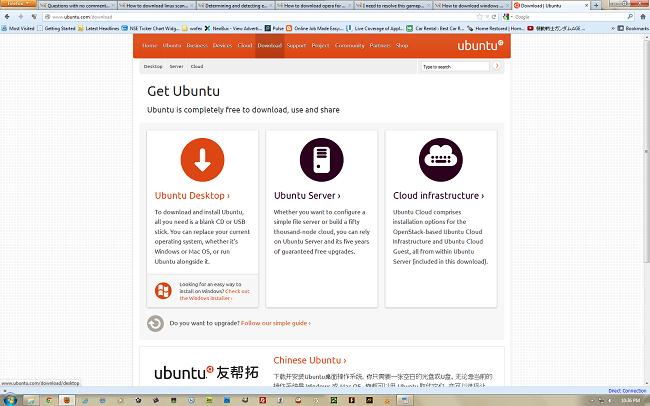Click the Windows installer logo icon
Screen dimensions: 650x406
163,291
